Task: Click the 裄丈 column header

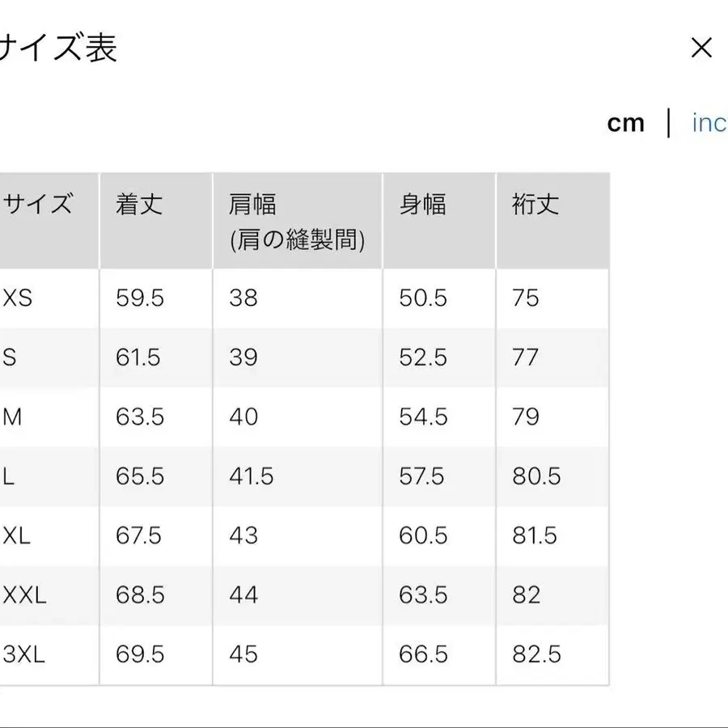Action: 534,205
